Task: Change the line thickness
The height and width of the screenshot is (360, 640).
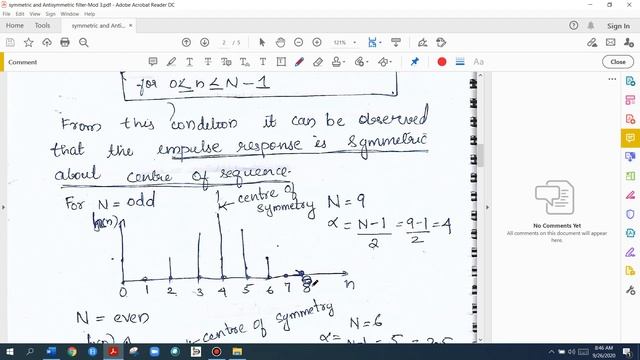Action: [x=460, y=62]
